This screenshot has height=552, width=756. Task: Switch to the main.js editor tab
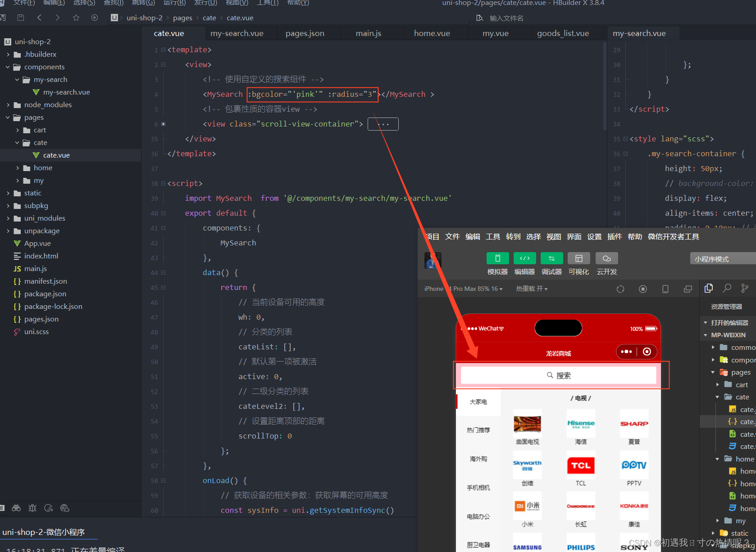point(369,33)
